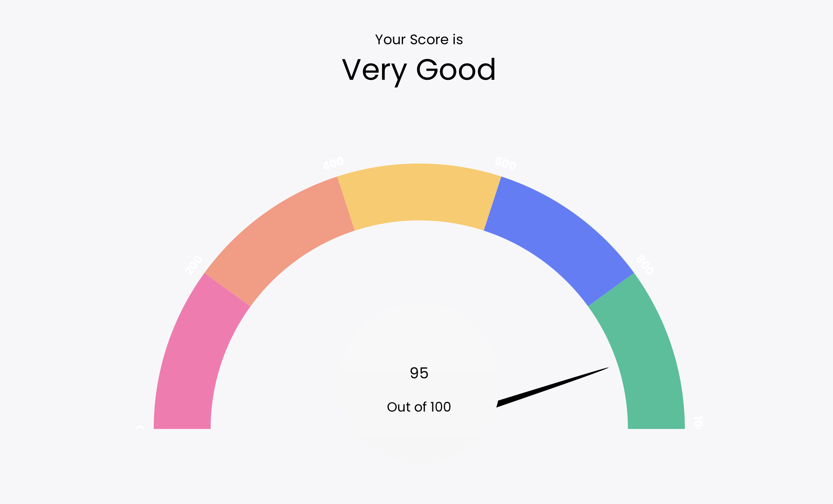
Task: Click the 800 tick label
Action: coord(645,265)
